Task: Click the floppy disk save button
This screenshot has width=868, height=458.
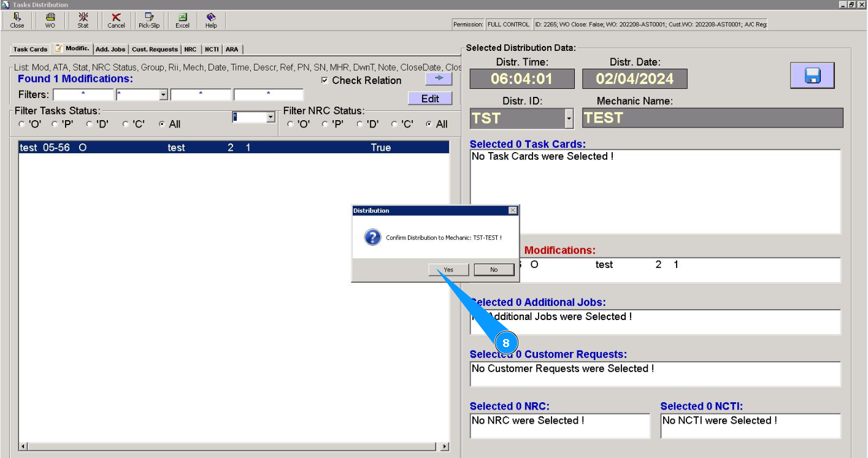Action: (812, 76)
